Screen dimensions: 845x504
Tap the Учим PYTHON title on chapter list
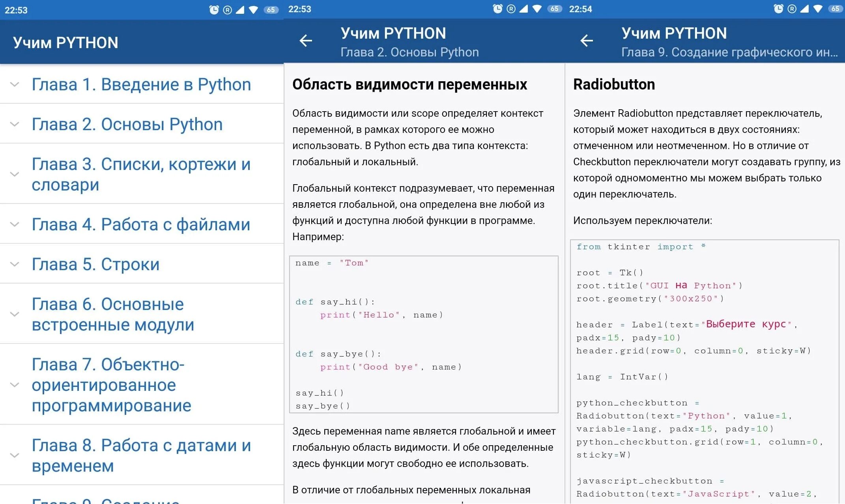coord(65,43)
